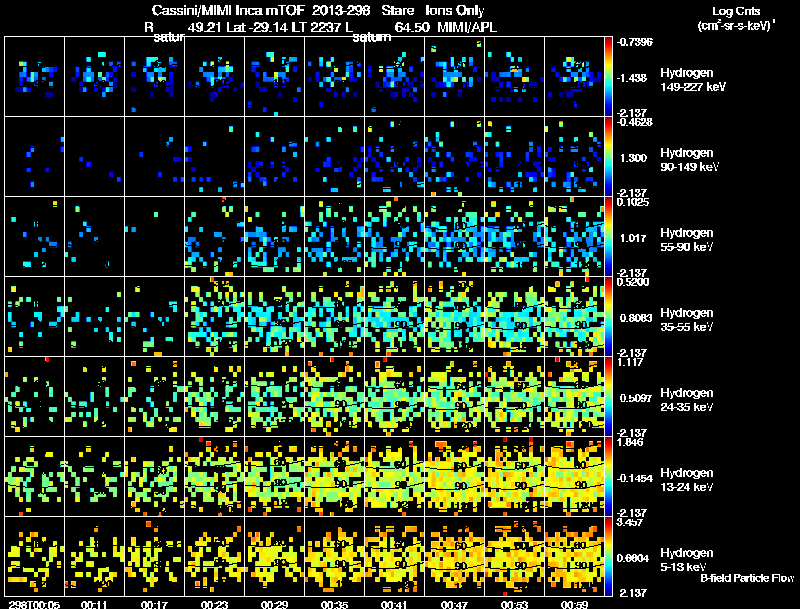Click the color bar beside Hydrogen 5-13 keV

pyautogui.click(x=608, y=556)
